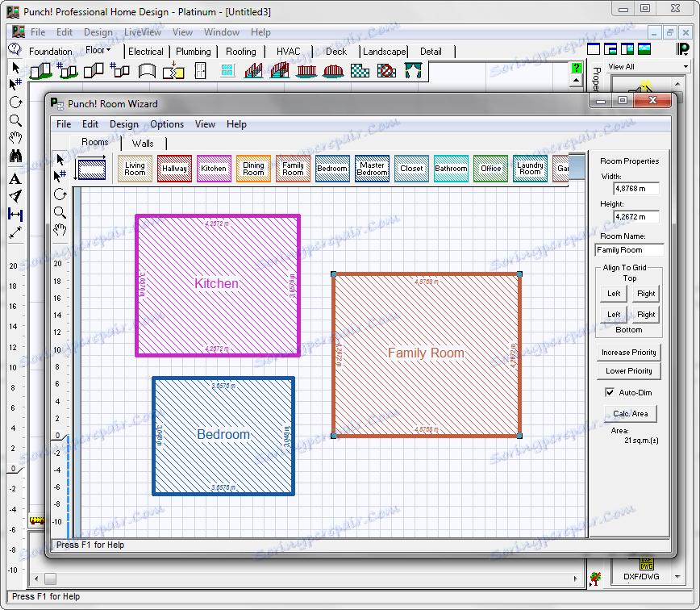Screen dimensions: 700x610
Task: Click the Height input field
Action: (636, 216)
